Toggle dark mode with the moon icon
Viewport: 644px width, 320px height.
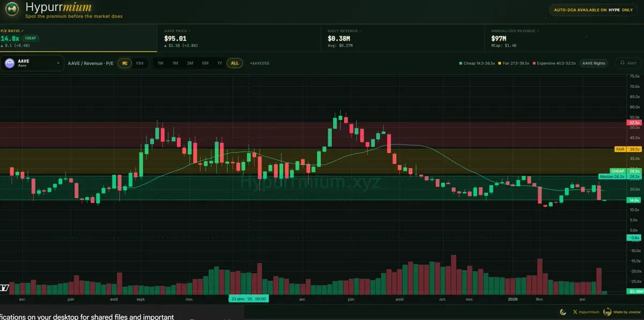point(563,311)
